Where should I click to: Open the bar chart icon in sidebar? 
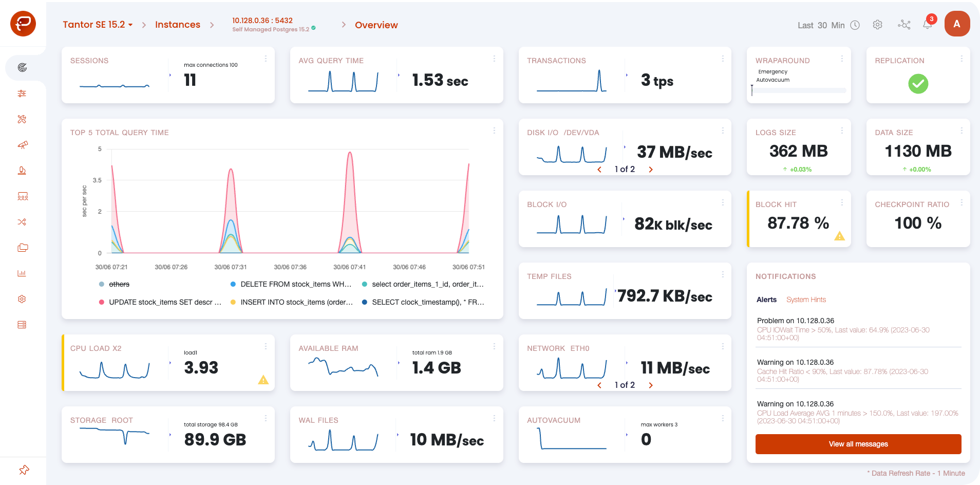click(22, 273)
